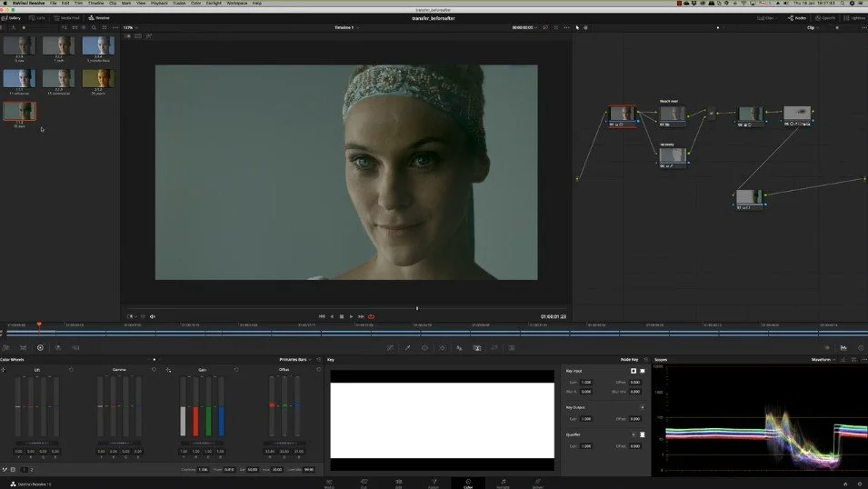Pick white point with Gain crosshair
The height and width of the screenshot is (489, 868).
[168, 369]
